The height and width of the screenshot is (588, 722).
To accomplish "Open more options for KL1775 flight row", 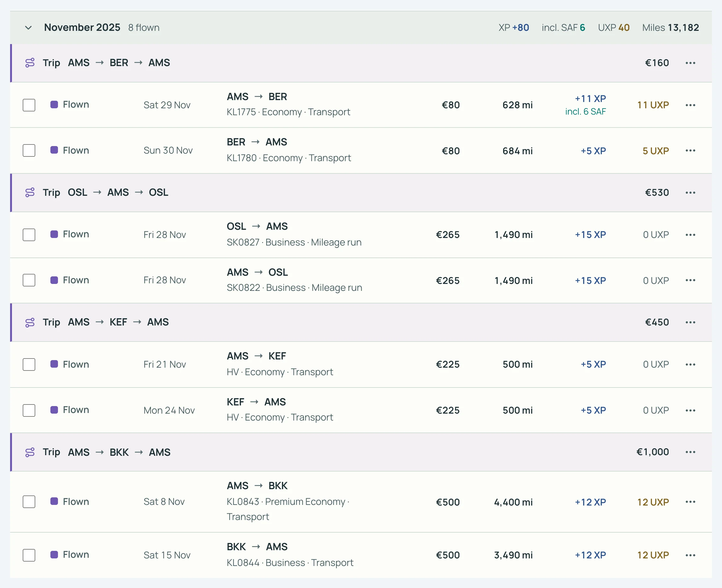I will (690, 105).
